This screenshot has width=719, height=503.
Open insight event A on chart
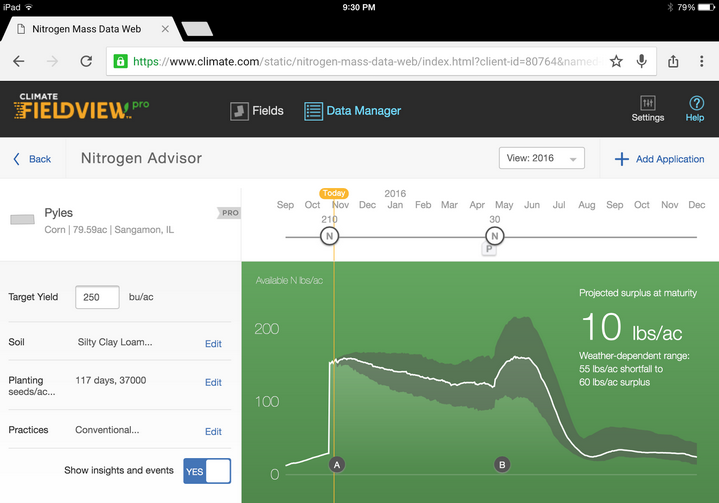coord(337,465)
